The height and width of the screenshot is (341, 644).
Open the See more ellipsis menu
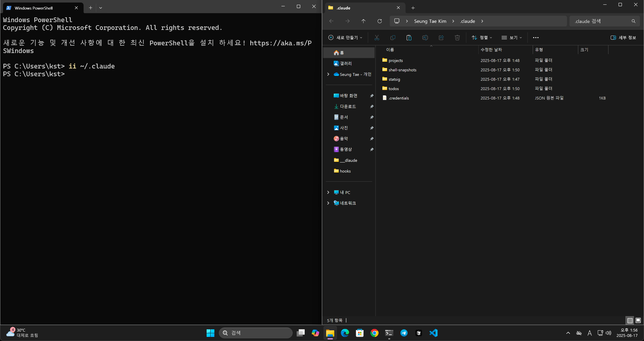(536, 38)
